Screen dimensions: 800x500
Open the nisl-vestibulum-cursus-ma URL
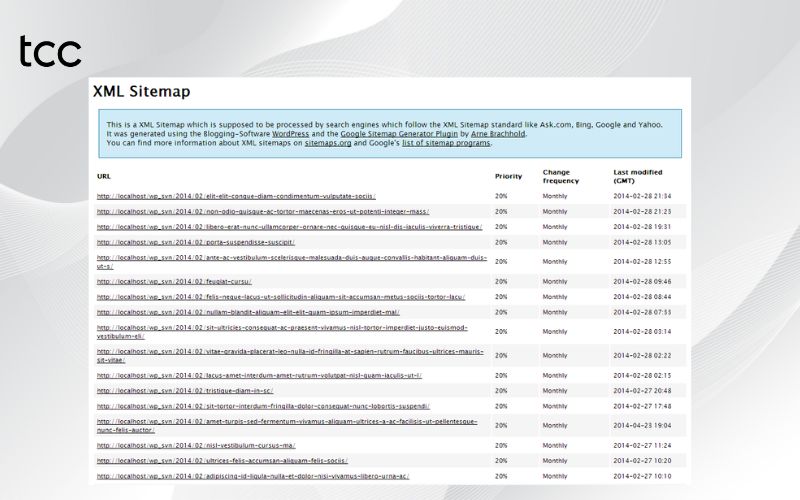click(196, 445)
